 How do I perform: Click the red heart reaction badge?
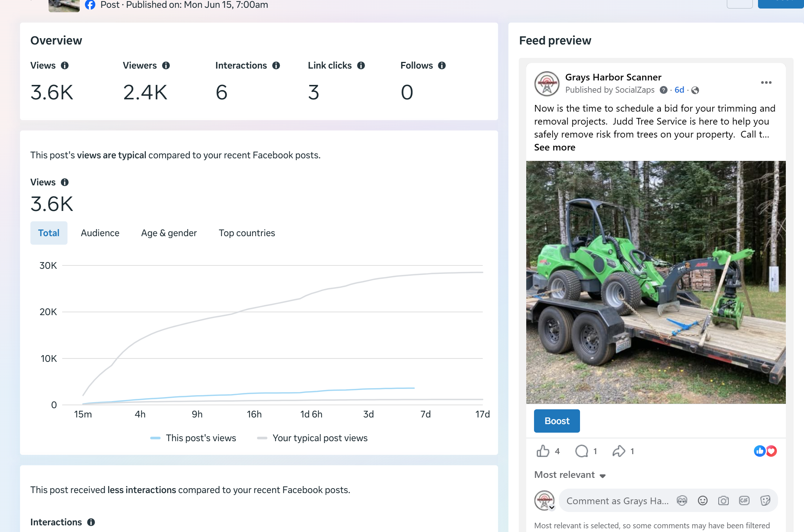(x=771, y=451)
